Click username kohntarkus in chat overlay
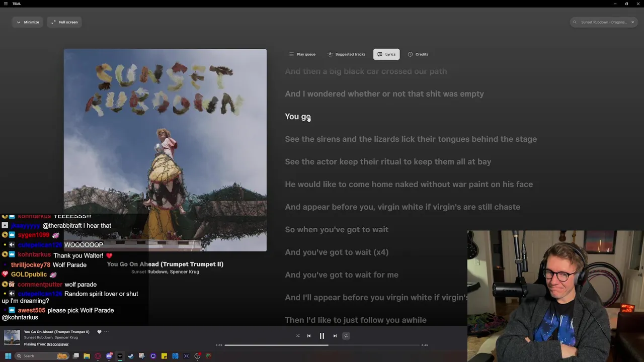The height and width of the screenshot is (362, 644). (x=35, y=255)
